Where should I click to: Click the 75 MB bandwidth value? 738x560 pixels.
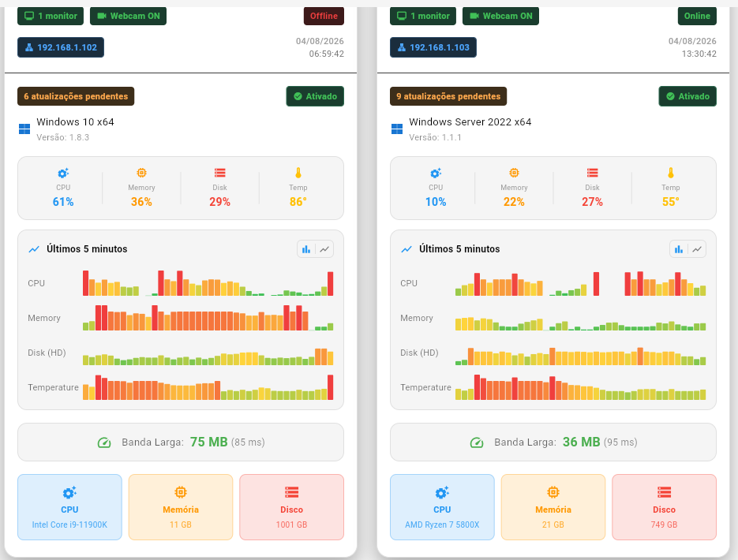(209, 442)
